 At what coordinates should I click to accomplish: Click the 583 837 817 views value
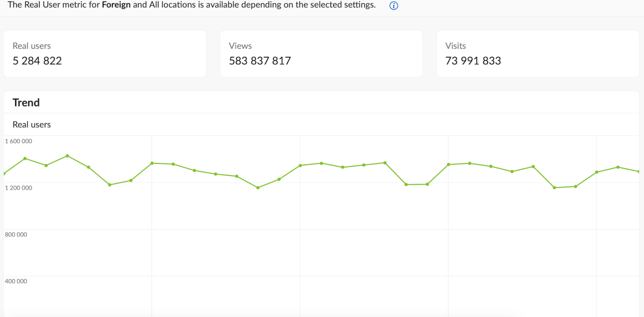[x=260, y=61]
